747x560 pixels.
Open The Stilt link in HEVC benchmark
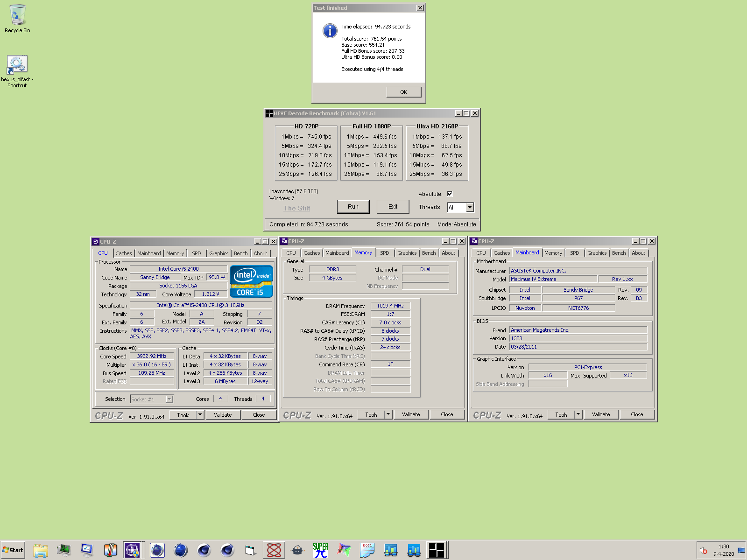[297, 208]
